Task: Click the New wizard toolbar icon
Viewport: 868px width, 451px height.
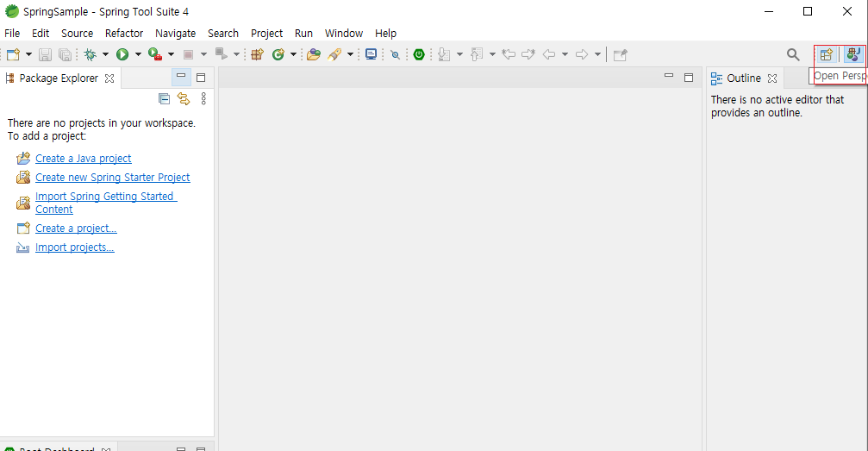Action: [x=13, y=54]
